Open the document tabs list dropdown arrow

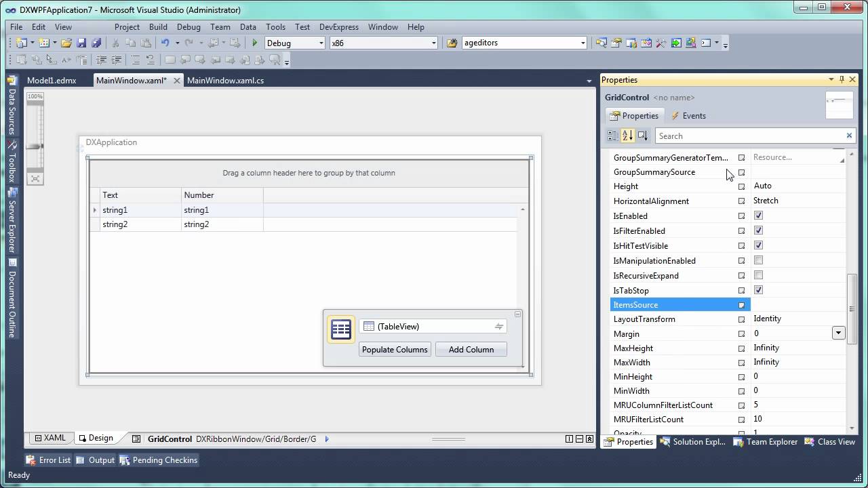pyautogui.click(x=589, y=81)
